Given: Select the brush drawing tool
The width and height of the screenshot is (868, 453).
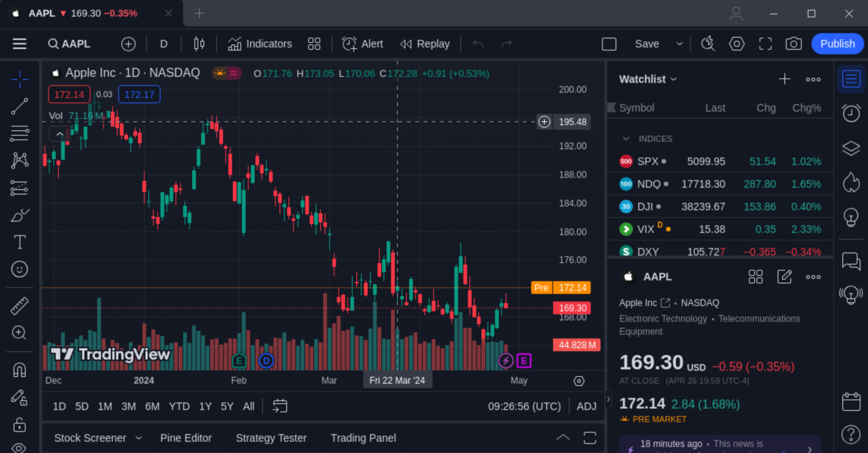Looking at the screenshot, I should 19,215.
